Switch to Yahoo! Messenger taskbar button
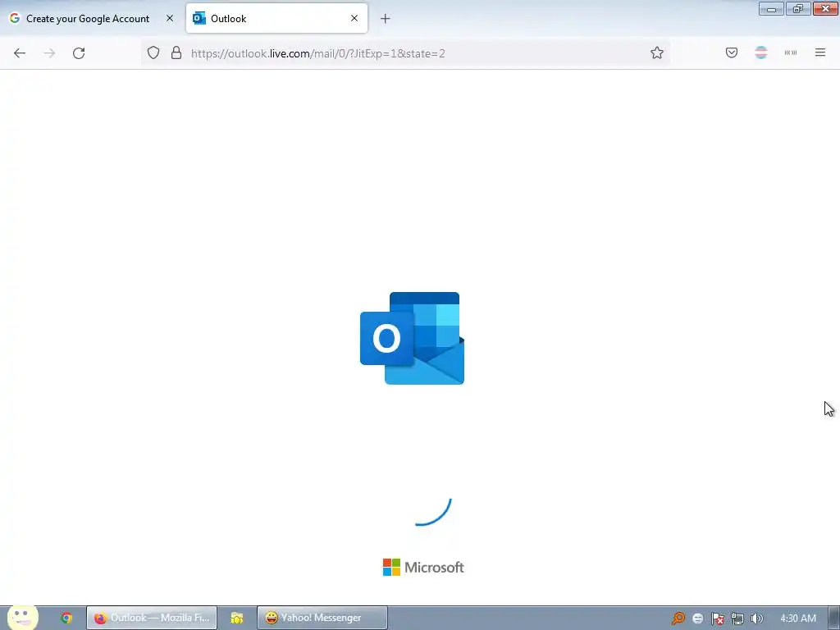Screen dimensions: 840x630 [x=322, y=618]
